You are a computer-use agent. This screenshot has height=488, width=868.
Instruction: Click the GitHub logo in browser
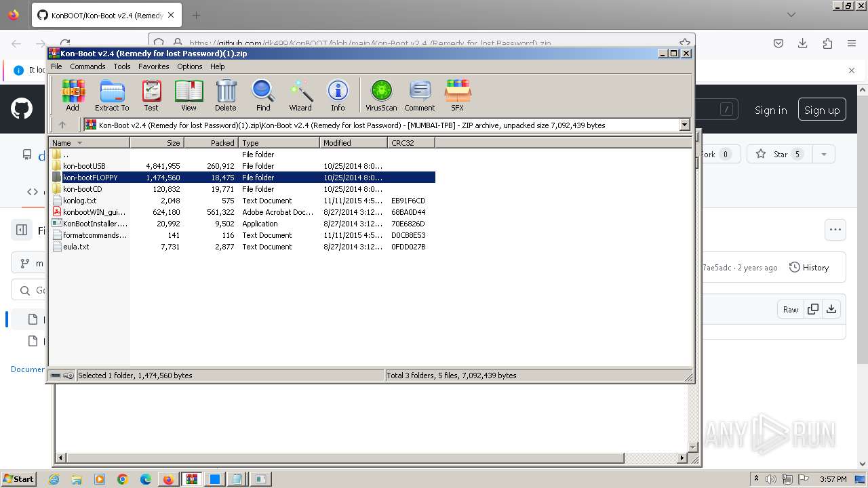[x=22, y=109]
